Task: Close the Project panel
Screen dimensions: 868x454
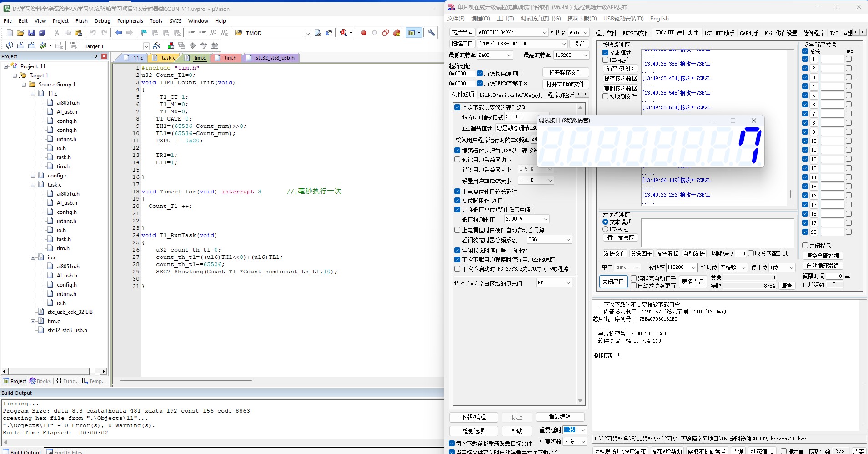Action: click(x=104, y=56)
